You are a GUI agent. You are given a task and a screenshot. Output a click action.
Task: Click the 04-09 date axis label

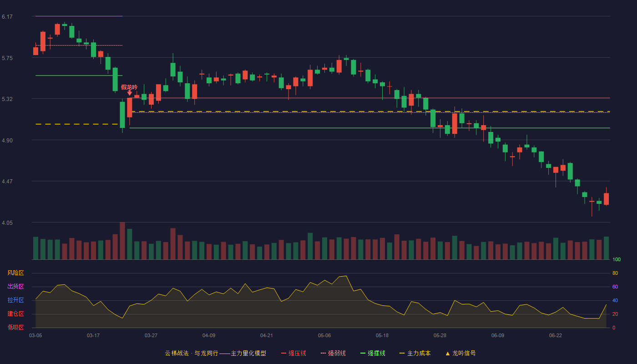click(209, 335)
